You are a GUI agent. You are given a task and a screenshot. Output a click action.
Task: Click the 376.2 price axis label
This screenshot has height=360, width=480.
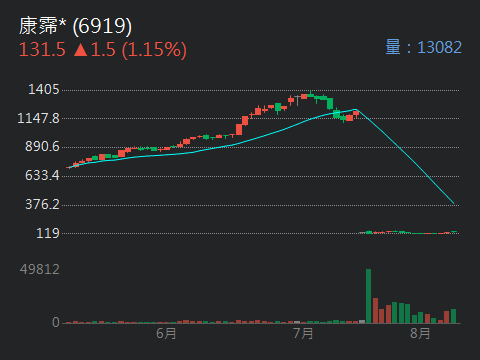[x=42, y=204]
